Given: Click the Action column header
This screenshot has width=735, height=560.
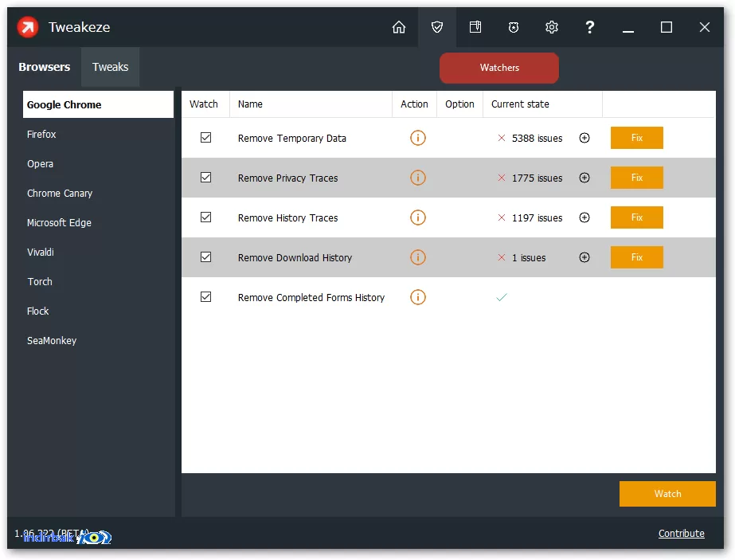Looking at the screenshot, I should click(414, 104).
